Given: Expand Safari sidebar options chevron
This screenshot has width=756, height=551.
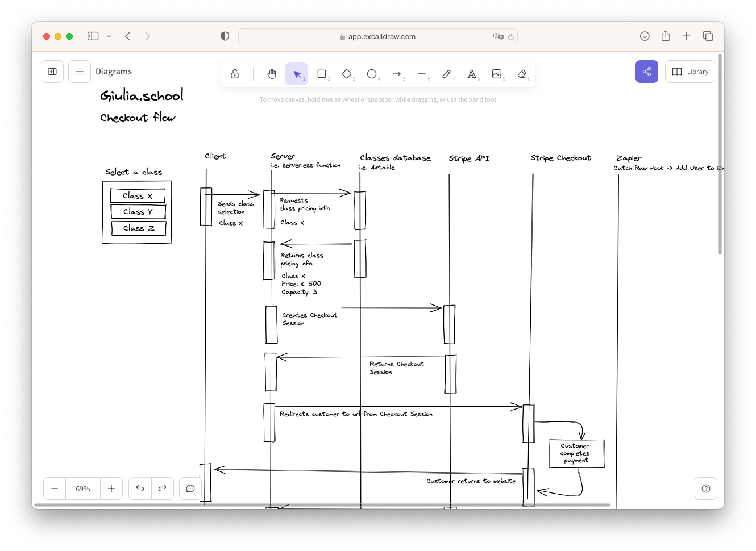Looking at the screenshot, I should (109, 36).
